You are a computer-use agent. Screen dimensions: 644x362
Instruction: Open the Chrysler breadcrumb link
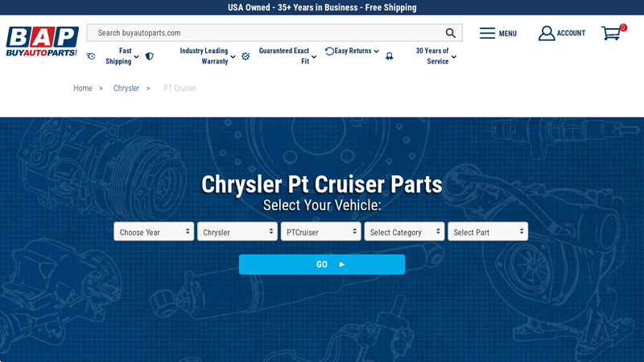pyautogui.click(x=126, y=88)
